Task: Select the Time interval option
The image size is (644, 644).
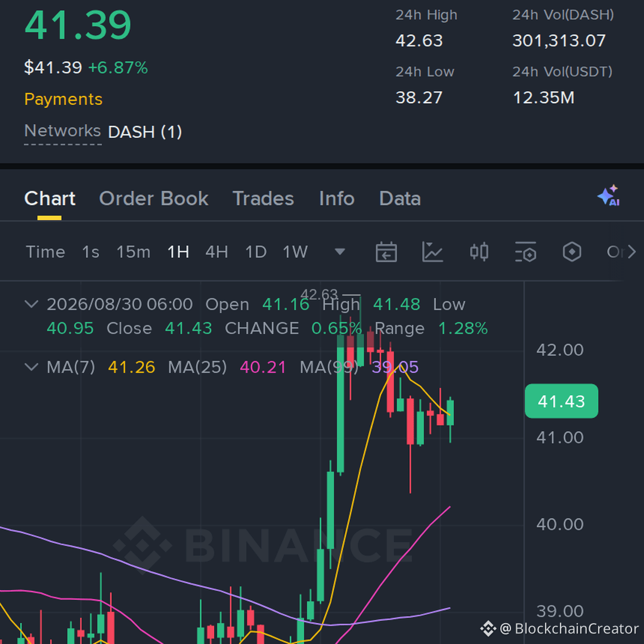Action: click(45, 252)
